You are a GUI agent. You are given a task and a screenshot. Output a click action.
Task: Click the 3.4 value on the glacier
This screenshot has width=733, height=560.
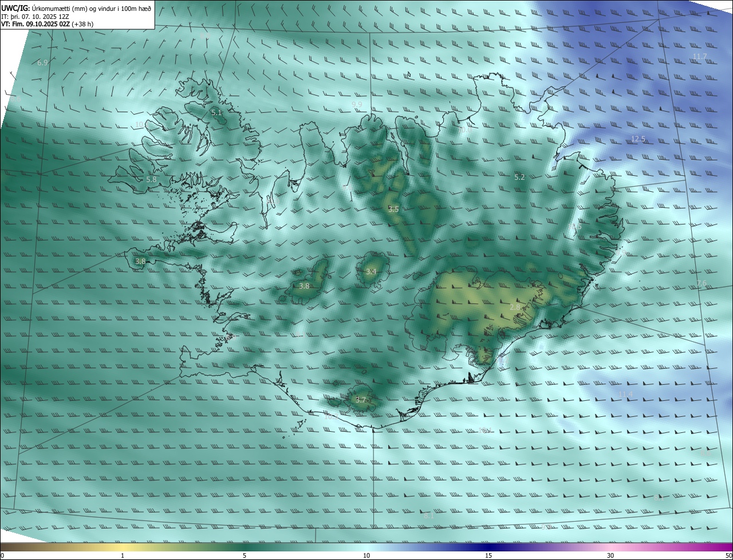371,271
